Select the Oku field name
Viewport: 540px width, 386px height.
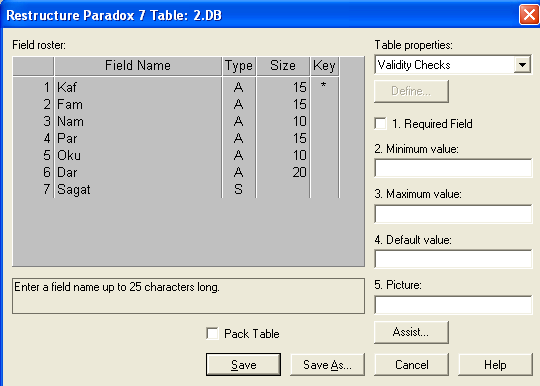tap(138, 155)
